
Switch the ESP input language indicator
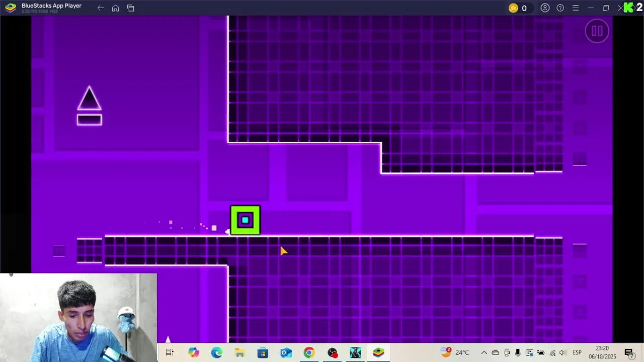pos(577,353)
